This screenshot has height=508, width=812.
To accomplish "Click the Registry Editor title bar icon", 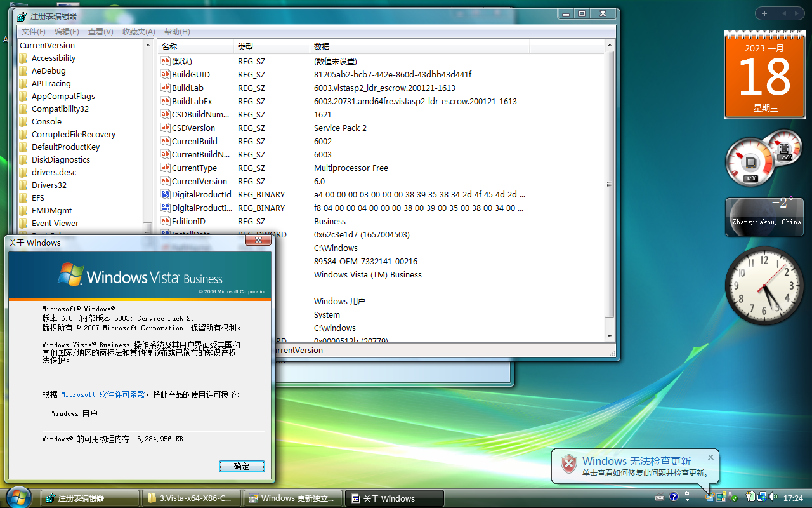I will coord(22,17).
